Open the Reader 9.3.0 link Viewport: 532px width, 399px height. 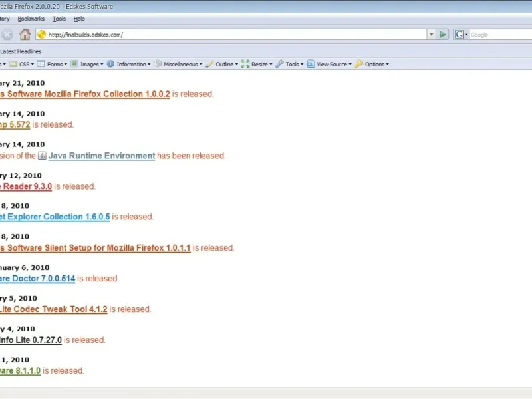click(x=26, y=186)
